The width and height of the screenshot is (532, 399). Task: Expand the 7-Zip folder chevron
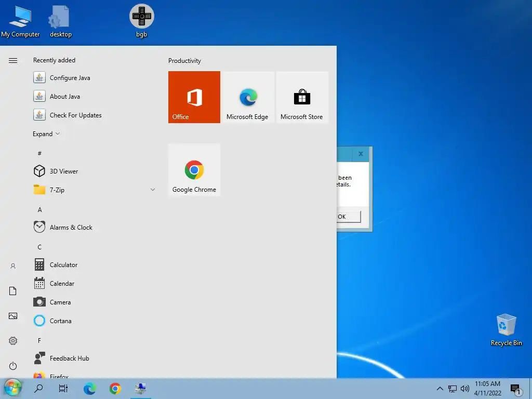(x=153, y=190)
